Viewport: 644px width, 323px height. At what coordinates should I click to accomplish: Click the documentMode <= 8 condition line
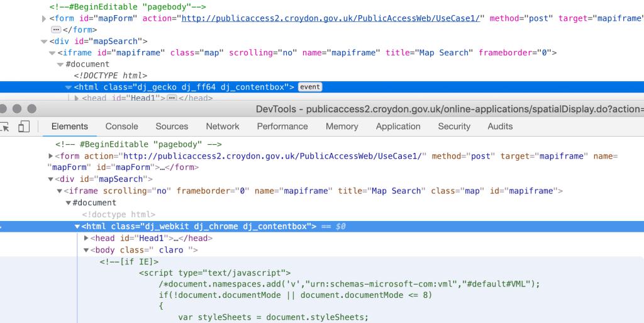(x=296, y=295)
